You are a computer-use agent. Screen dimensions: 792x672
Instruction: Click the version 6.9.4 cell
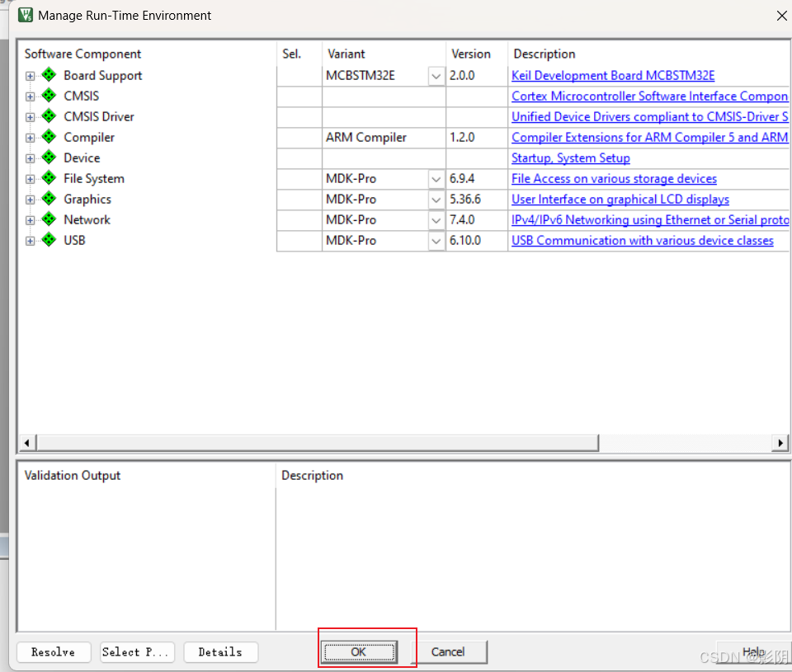pyautogui.click(x=477, y=179)
